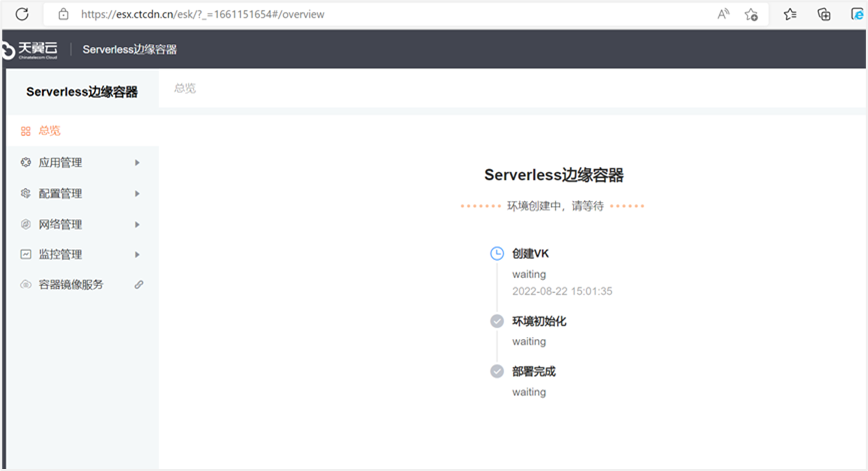This screenshot has height=471, width=868.
Task: Open the 配置管理 menu item
Action: [83, 193]
